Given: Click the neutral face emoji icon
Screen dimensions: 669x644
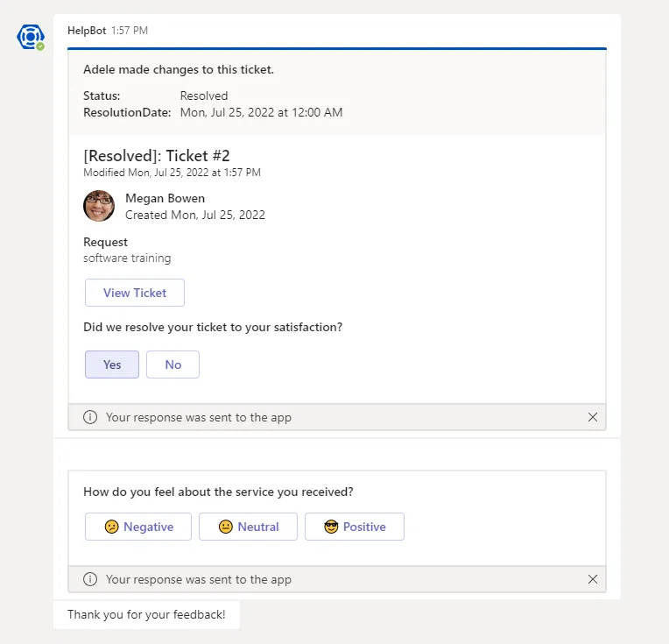Looking at the screenshot, I should pyautogui.click(x=226, y=527).
